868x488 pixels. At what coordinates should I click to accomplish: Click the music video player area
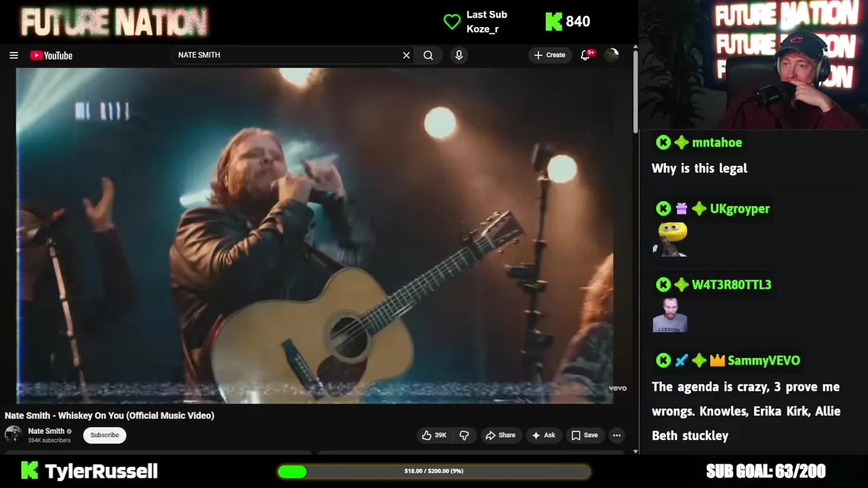tap(315, 235)
